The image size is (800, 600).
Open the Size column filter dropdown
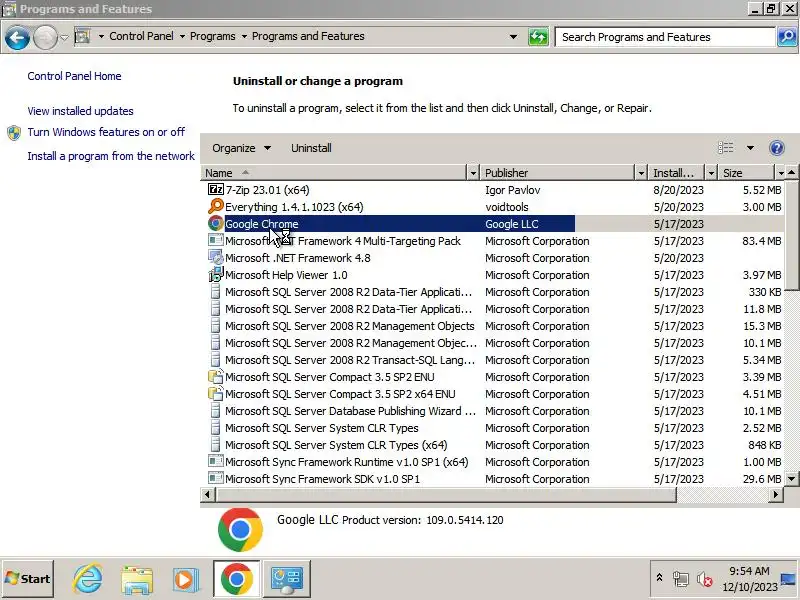coord(781,173)
